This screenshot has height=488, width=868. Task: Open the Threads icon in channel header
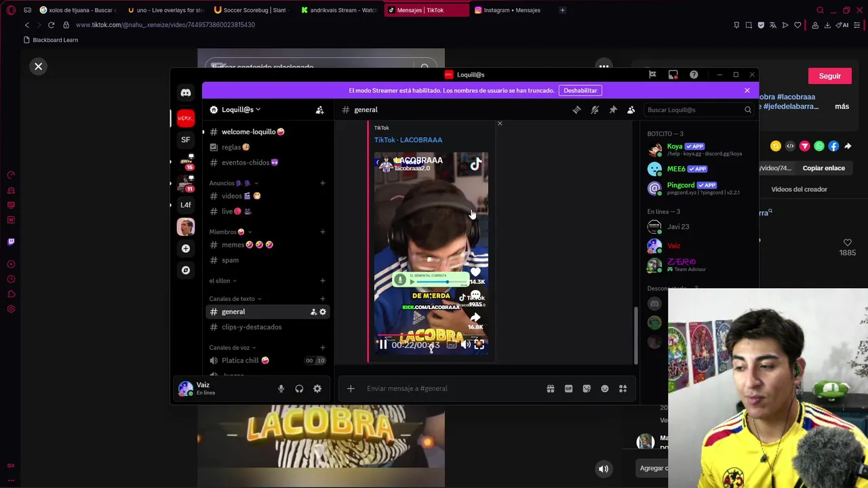576,110
